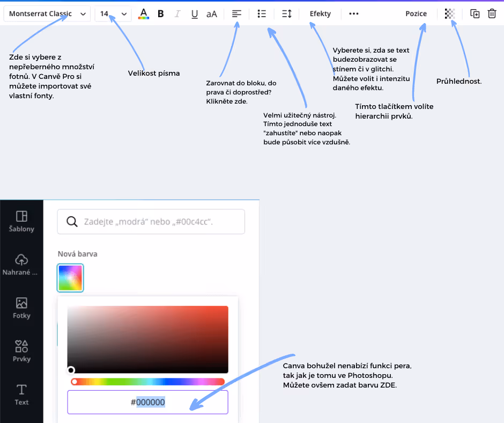Open the Prvky panel in the sidebar
The width and height of the screenshot is (504, 423).
coord(21,350)
